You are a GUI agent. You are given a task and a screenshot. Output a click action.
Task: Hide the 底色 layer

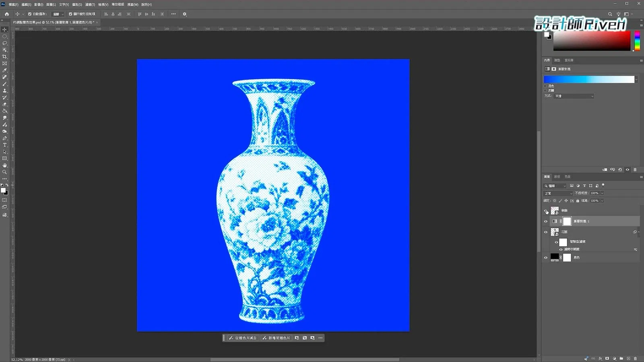(x=546, y=258)
